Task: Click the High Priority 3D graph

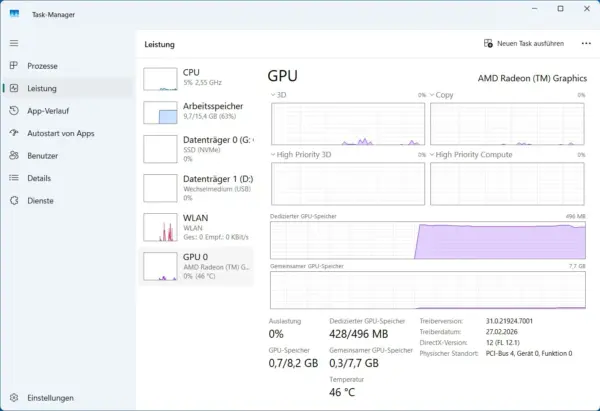Action: 348,184
